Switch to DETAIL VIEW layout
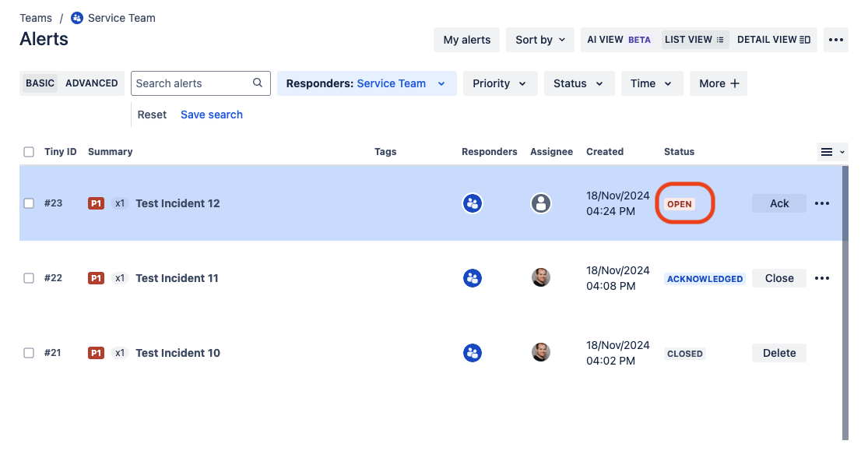The image size is (868, 469). pos(773,40)
